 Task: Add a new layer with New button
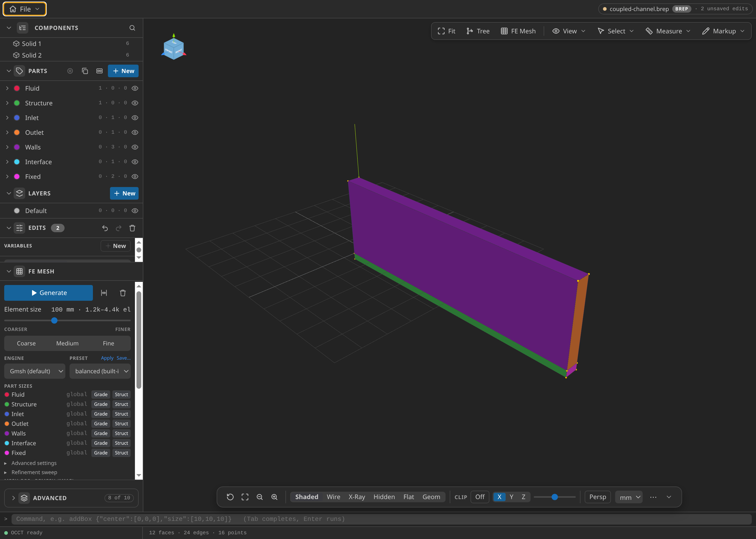(124, 194)
